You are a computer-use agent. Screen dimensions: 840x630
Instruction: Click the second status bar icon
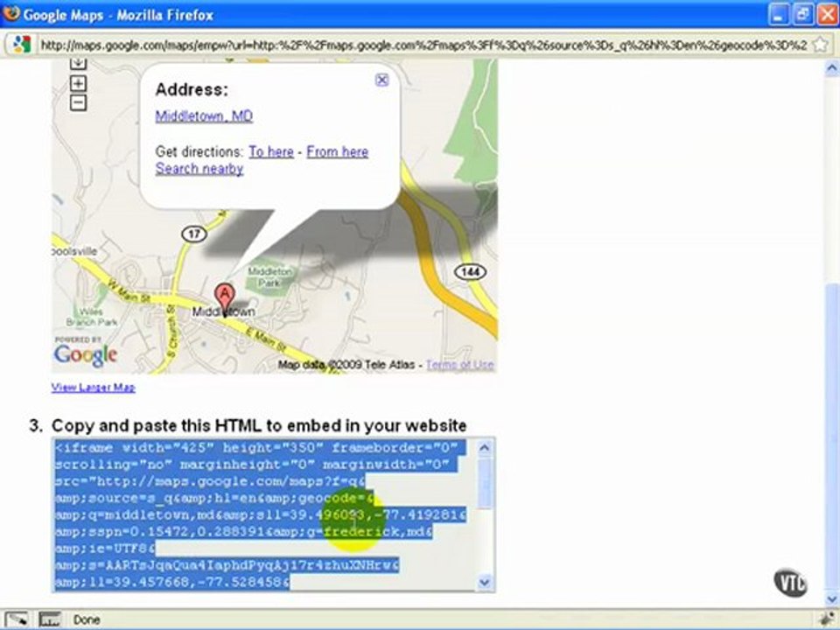click(49, 619)
